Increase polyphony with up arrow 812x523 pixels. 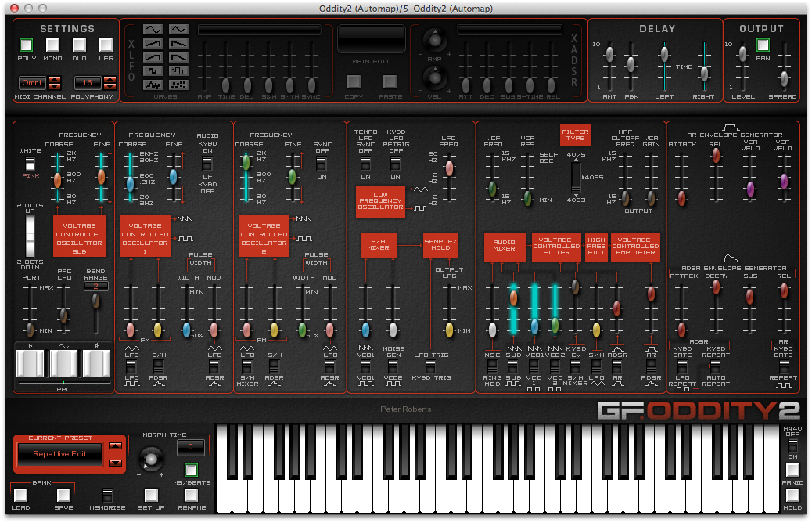110,79
